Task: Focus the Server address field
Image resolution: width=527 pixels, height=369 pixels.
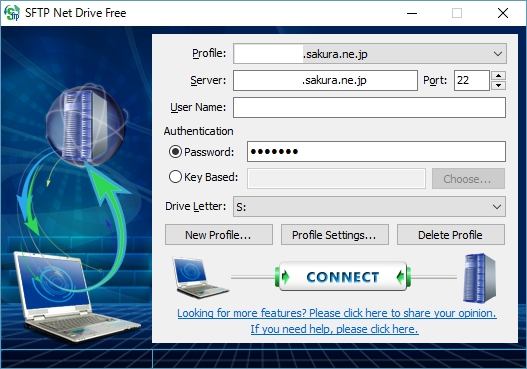Action: coord(325,81)
